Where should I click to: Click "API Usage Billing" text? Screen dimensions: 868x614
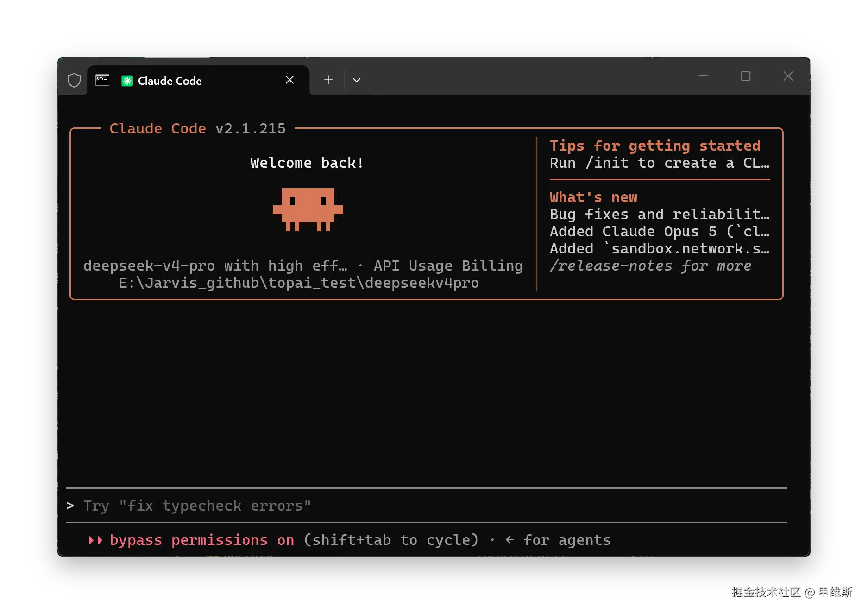pyautogui.click(x=448, y=266)
